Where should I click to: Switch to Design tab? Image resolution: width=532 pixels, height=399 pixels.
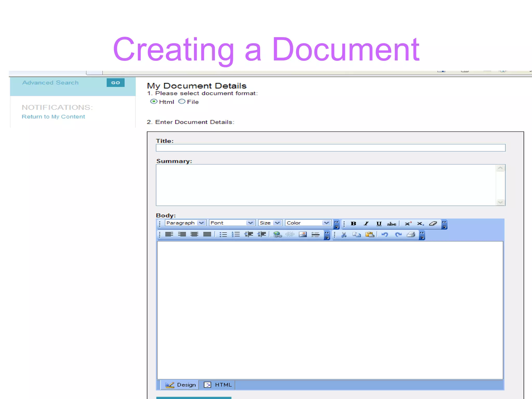pos(180,385)
